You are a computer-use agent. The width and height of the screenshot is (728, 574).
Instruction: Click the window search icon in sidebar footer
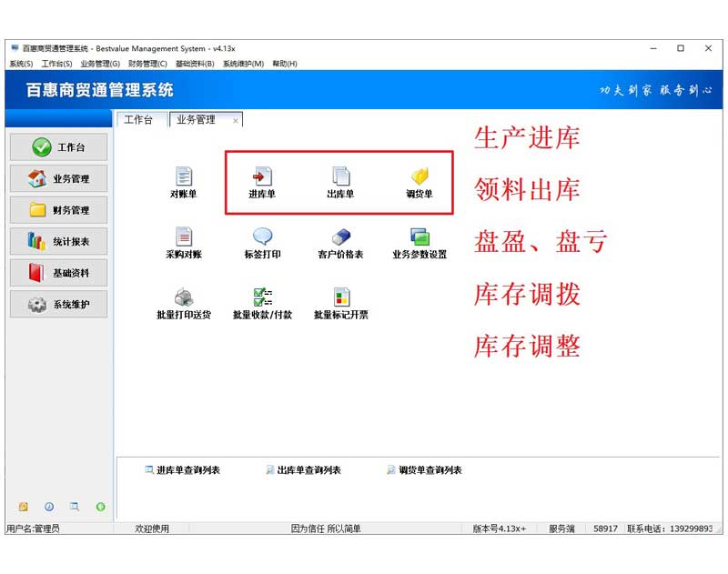(75, 507)
